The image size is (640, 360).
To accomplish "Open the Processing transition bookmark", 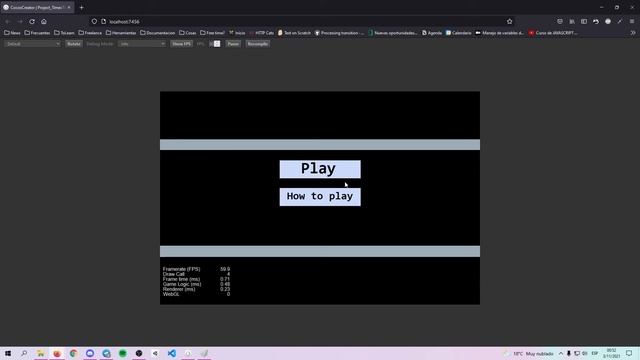I will click(x=339, y=33).
